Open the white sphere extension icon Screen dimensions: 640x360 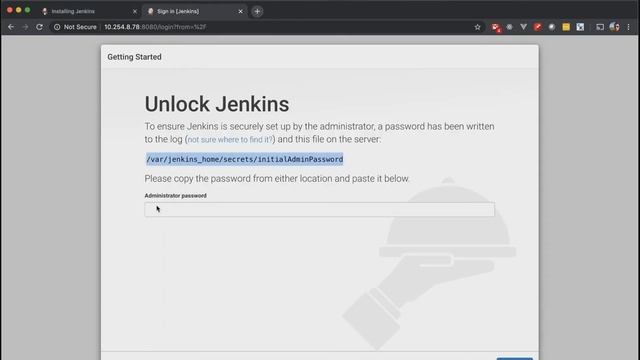click(x=552, y=27)
